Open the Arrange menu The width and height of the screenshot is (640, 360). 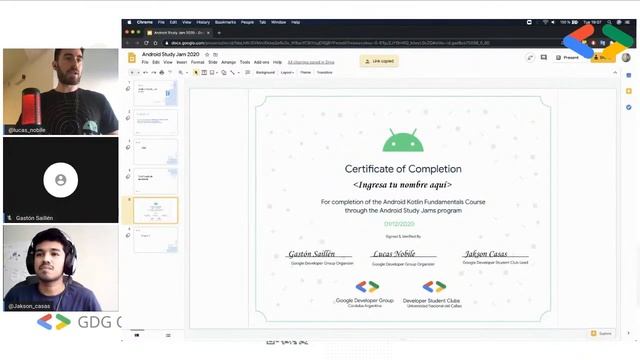tap(229, 62)
